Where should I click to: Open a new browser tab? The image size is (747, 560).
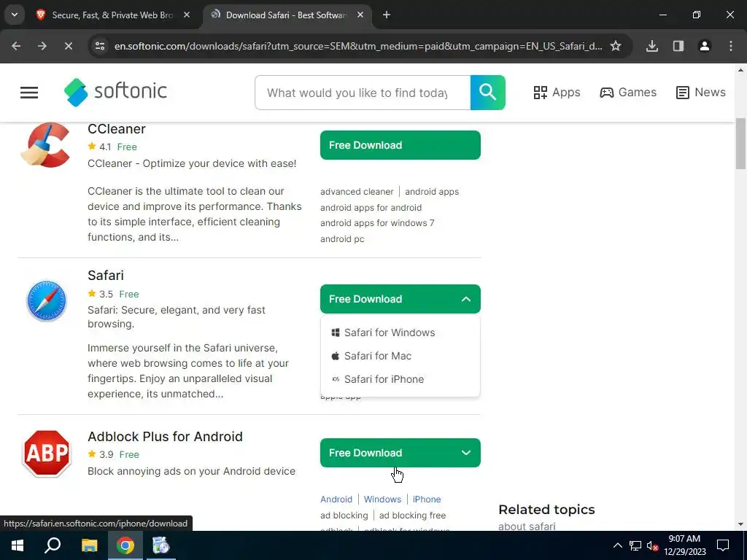pos(387,15)
